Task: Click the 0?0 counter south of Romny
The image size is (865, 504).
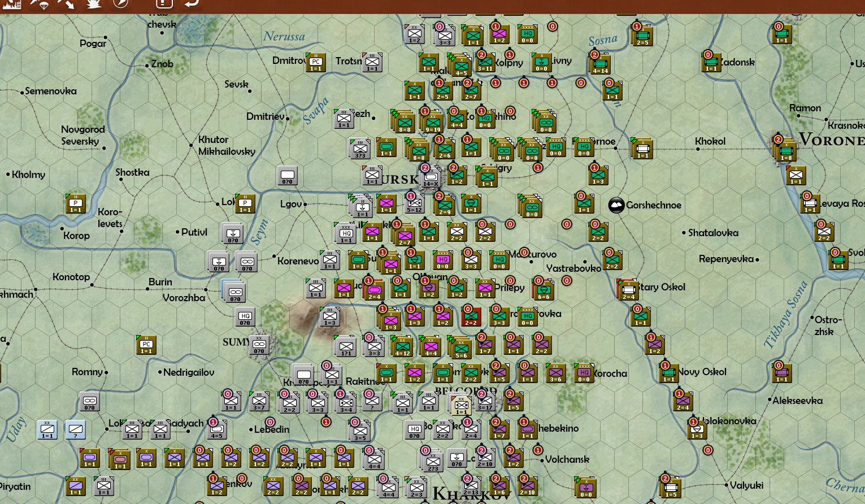Action: [90, 401]
